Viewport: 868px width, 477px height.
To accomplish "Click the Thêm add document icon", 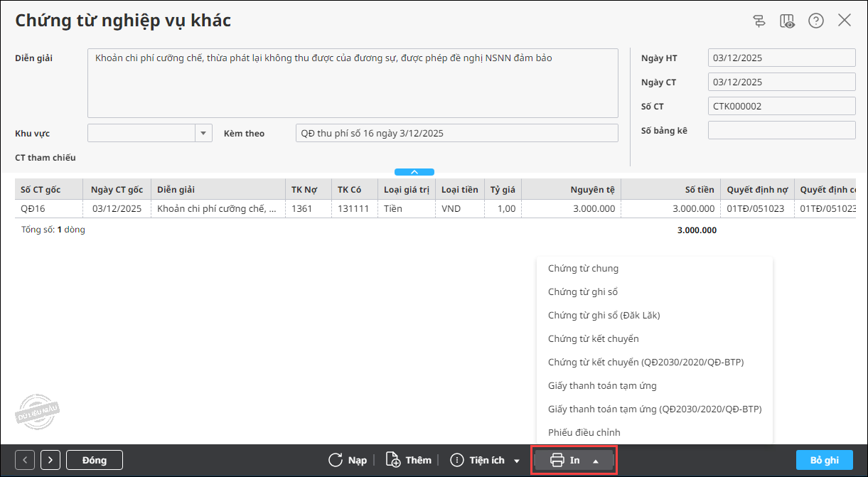I will coord(393,460).
